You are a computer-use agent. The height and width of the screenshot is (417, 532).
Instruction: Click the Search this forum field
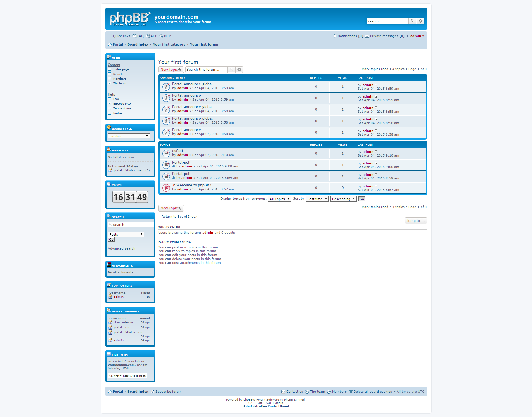pos(206,70)
